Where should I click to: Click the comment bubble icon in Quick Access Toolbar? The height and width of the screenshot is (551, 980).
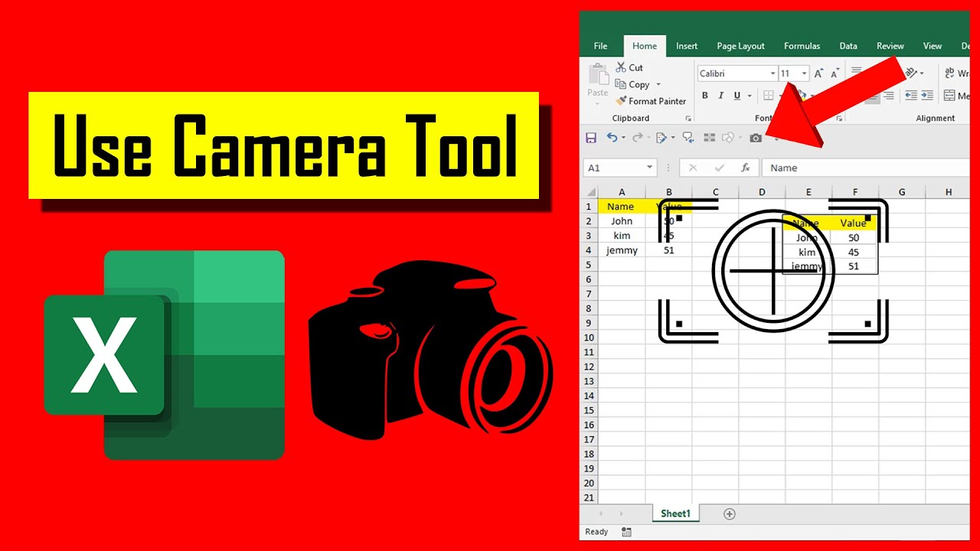pos(688,138)
